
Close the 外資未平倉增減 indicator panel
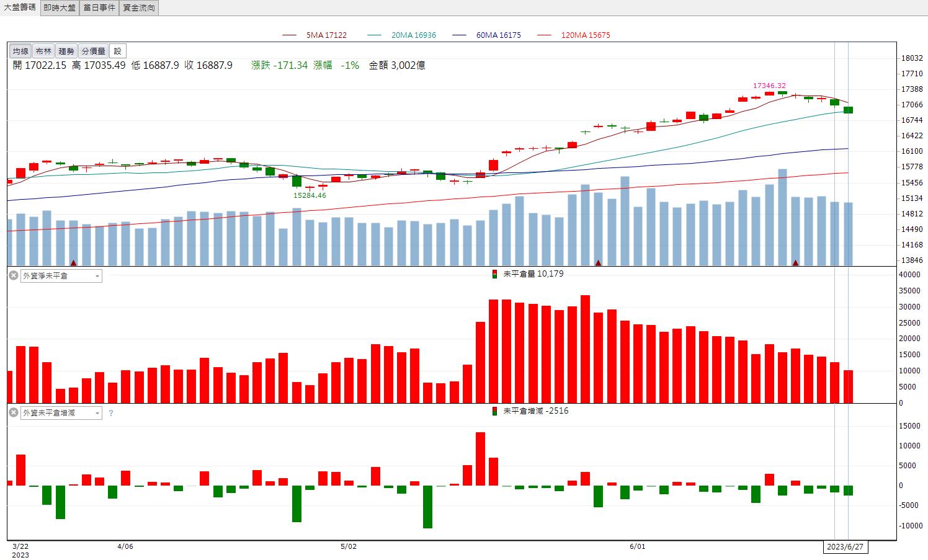click(13, 412)
